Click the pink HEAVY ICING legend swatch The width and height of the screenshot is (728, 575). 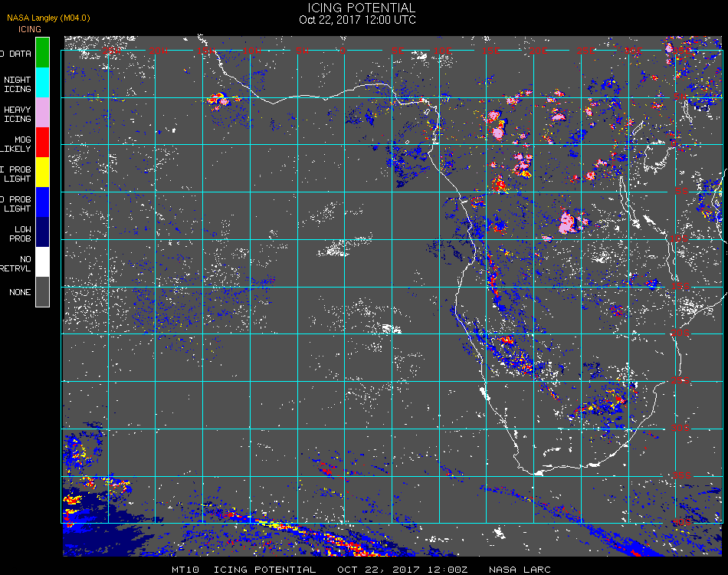coord(42,113)
